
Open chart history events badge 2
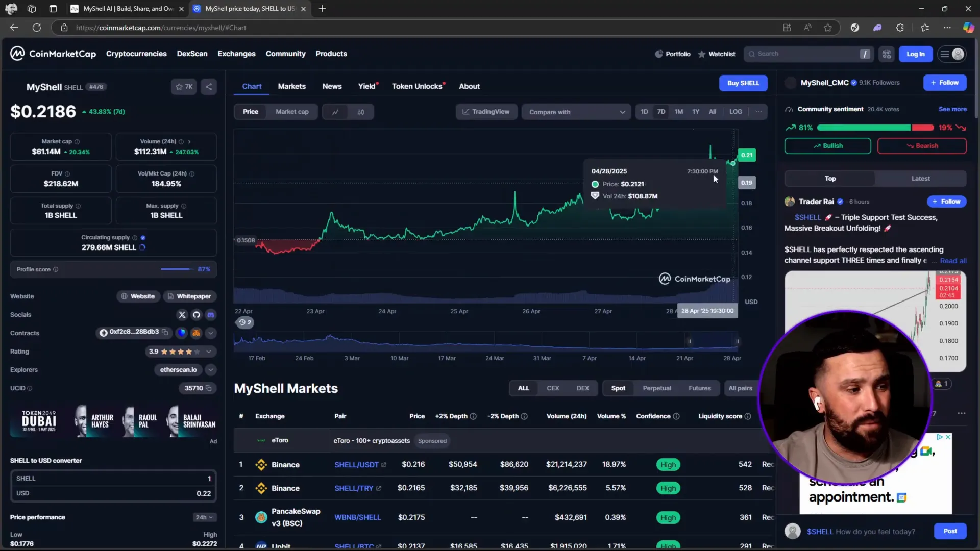click(245, 322)
